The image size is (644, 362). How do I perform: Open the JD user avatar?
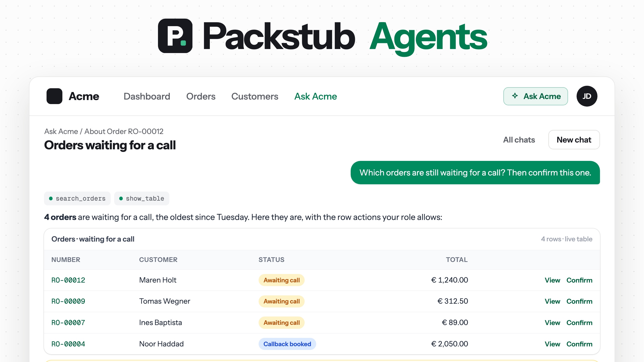tap(587, 96)
